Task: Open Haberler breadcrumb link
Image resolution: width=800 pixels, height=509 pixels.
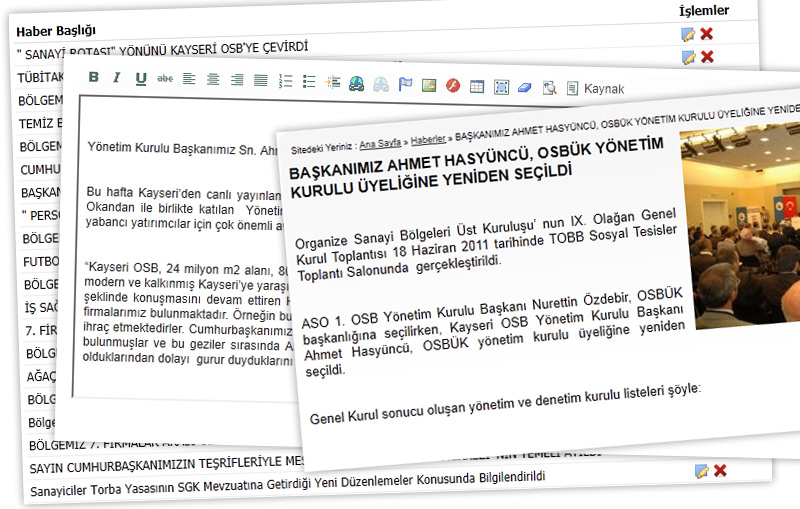Action: [x=428, y=140]
